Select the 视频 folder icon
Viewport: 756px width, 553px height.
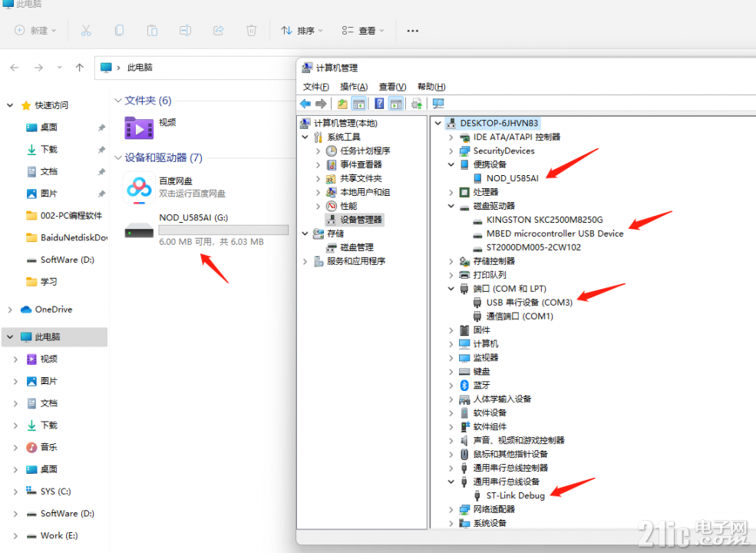(139, 127)
